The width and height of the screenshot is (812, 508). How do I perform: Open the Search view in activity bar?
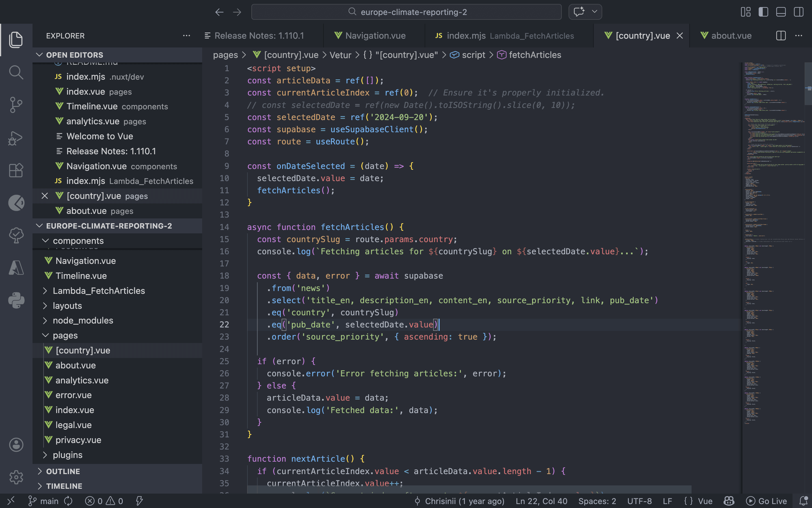pos(16,72)
